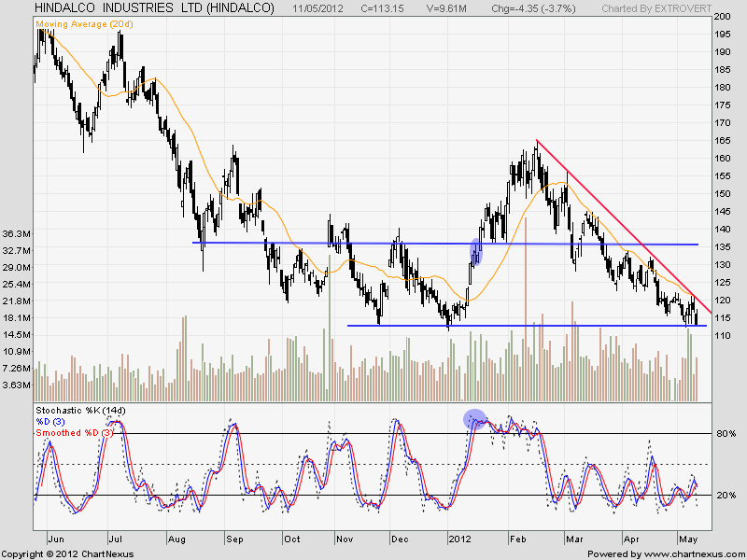The image size is (747, 560).
Task: Click the Aug marker on the time axis
Action: click(176, 539)
